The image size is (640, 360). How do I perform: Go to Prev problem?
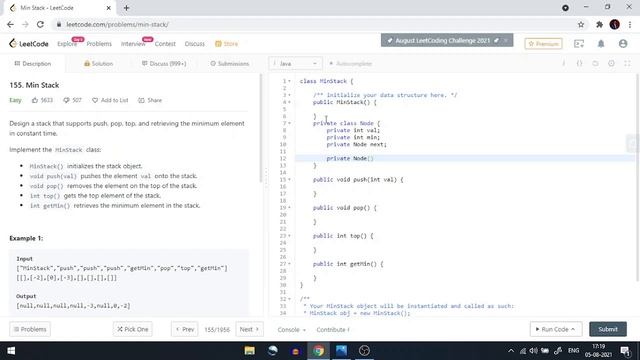185,329
